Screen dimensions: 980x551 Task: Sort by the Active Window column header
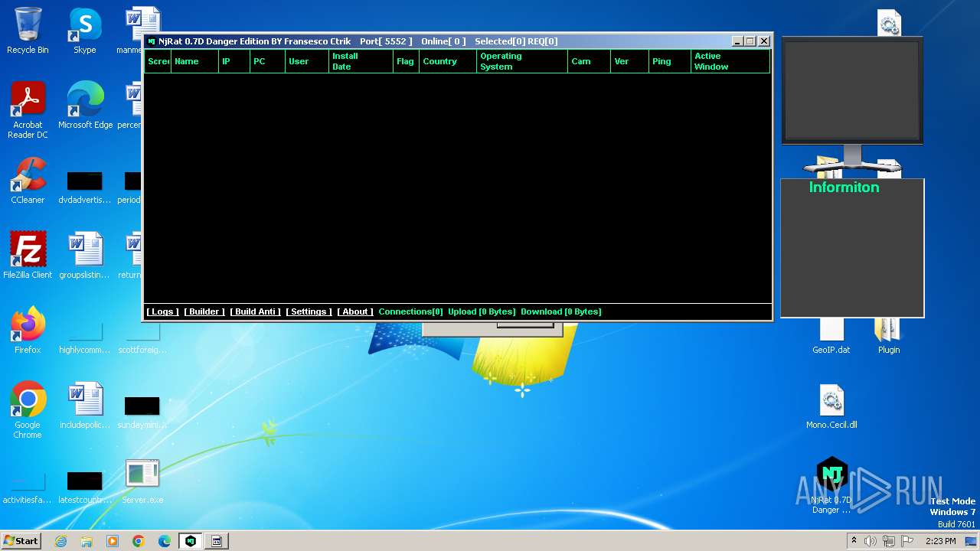coord(730,61)
